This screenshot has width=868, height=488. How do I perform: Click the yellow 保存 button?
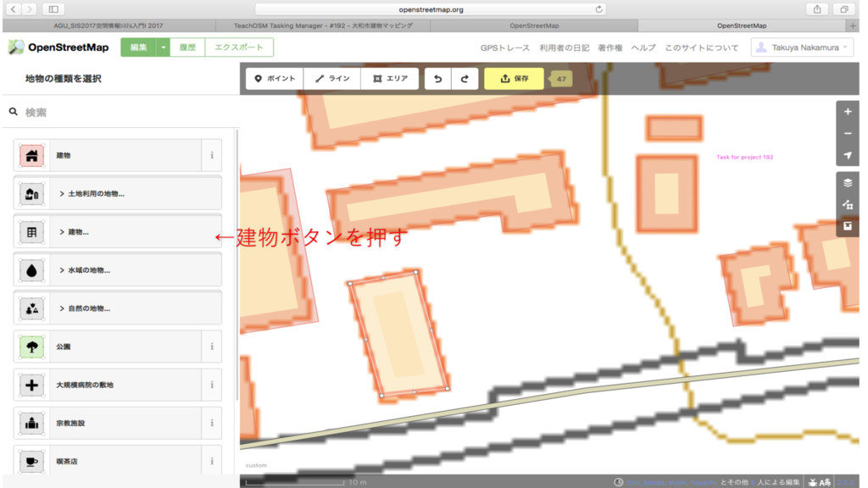[x=515, y=79]
